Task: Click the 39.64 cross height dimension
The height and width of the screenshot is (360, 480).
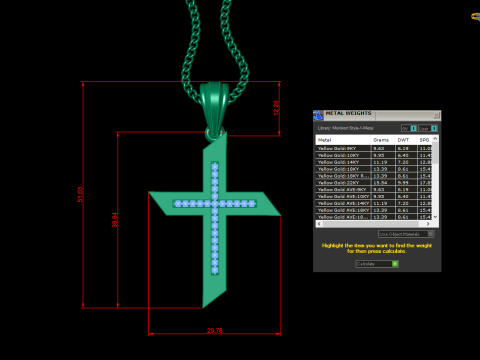Action: (x=115, y=220)
